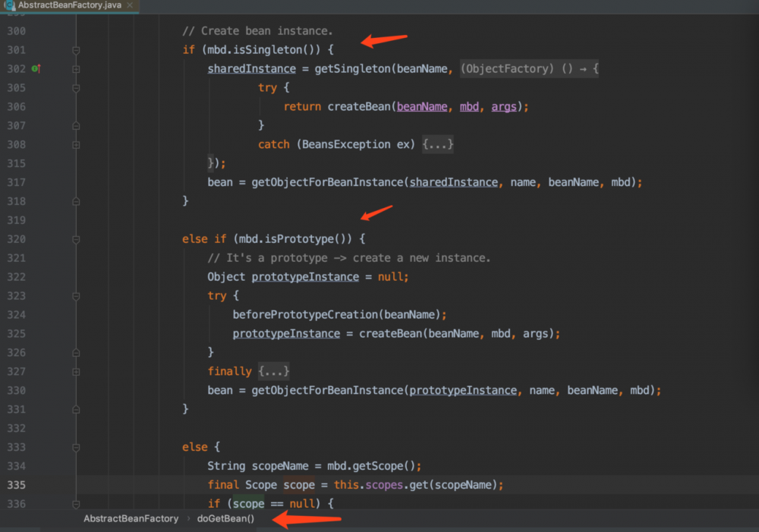Viewport: 759px width, 532px height.
Task: Select the AbstractBeanFactory.java editor tab
Action: click(70, 5)
